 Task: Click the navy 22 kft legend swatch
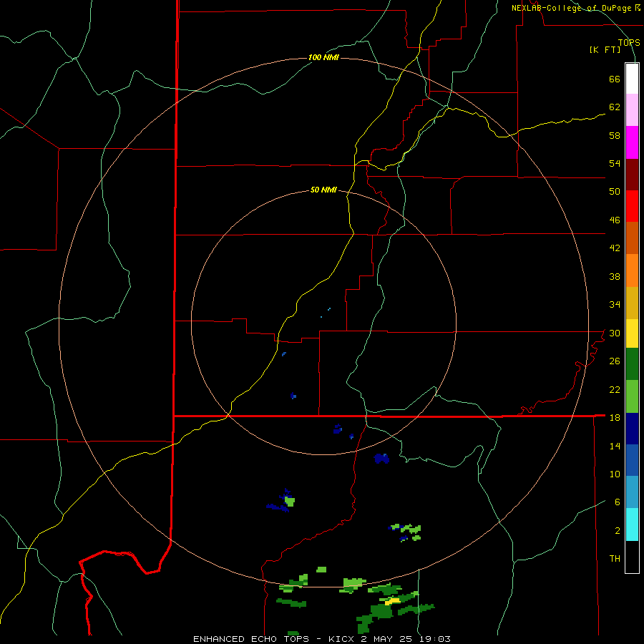[632, 429]
